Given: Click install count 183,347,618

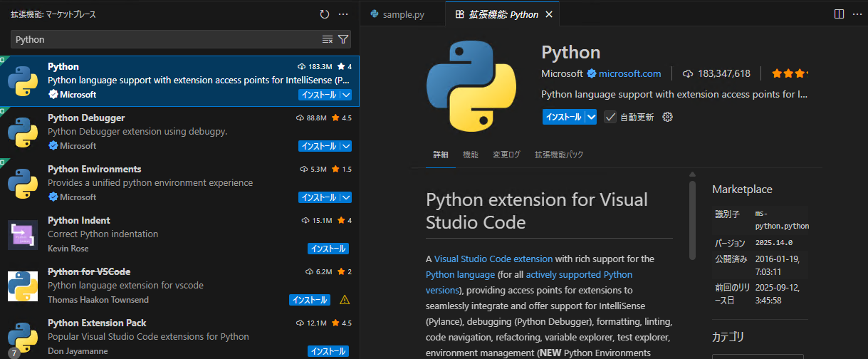Looking at the screenshot, I should click(716, 73).
